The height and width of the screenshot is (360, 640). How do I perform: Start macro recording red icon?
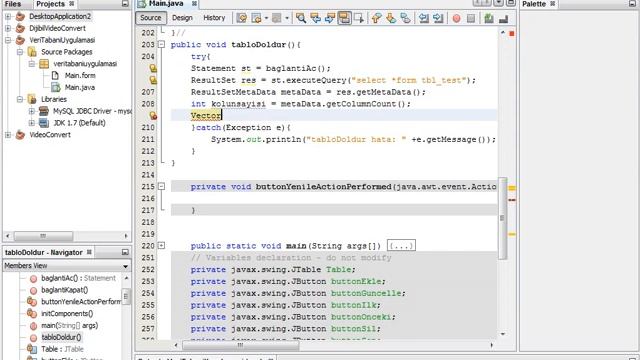pyautogui.click(x=456, y=18)
